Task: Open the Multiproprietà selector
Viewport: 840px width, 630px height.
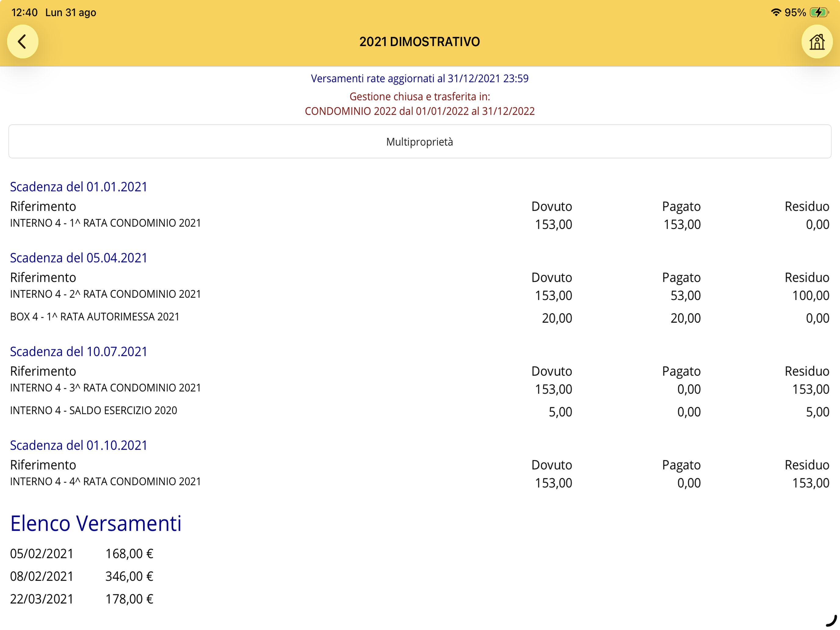Action: 420,141
